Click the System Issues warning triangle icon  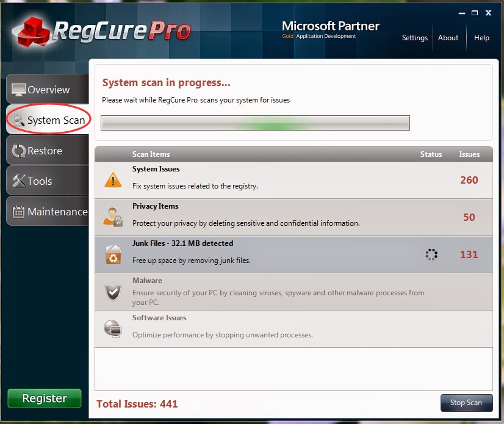point(113,180)
